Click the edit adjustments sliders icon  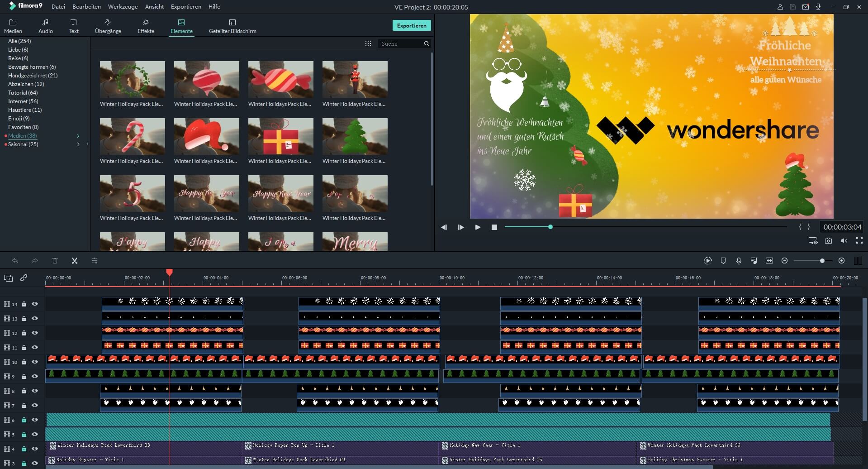[95, 261]
